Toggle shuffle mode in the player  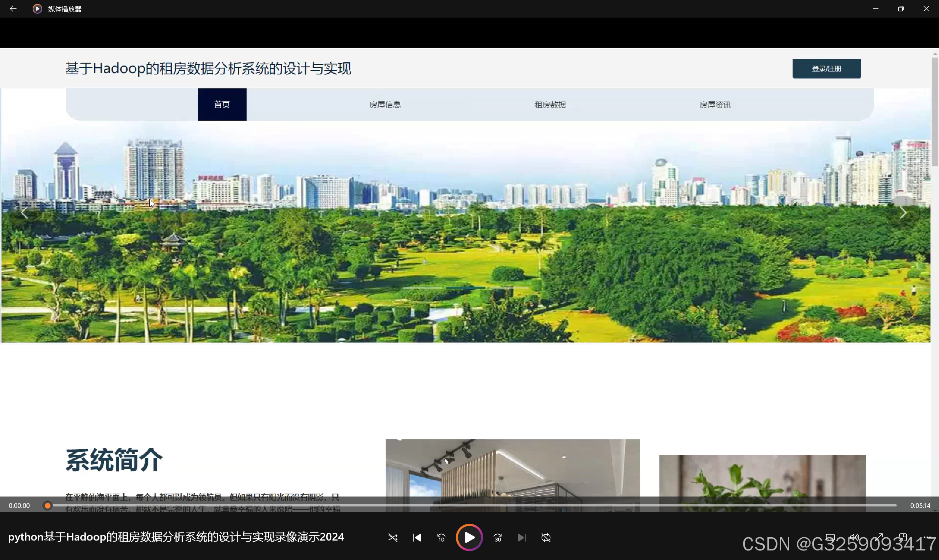point(393,537)
